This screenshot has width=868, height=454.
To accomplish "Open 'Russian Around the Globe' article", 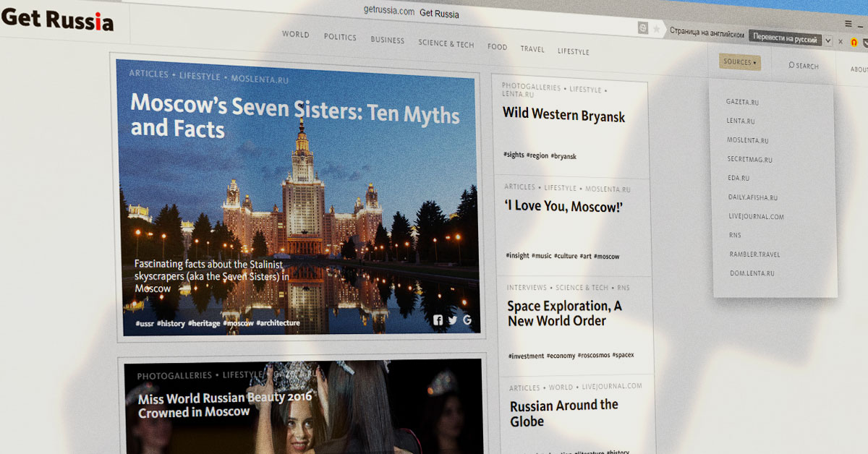I will [564, 413].
